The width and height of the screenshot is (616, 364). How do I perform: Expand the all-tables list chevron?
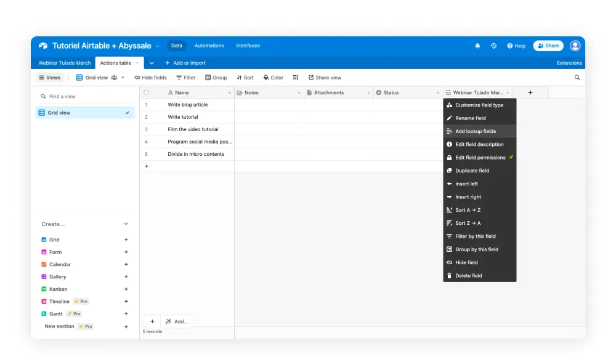[152, 63]
